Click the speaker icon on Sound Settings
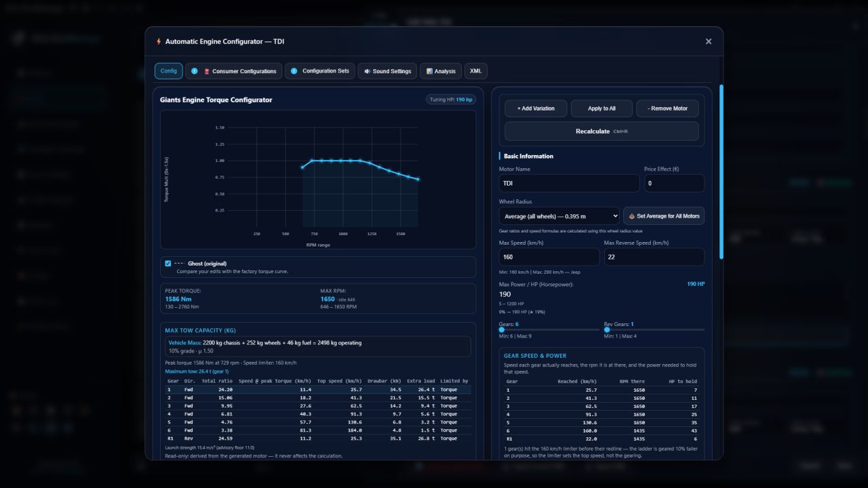Image resolution: width=868 pixels, height=488 pixels. click(367, 71)
